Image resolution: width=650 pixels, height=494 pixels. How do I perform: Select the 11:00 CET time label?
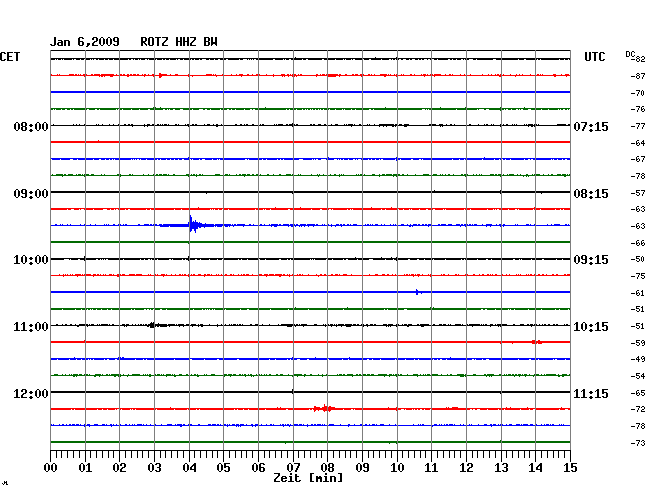click(x=31, y=327)
